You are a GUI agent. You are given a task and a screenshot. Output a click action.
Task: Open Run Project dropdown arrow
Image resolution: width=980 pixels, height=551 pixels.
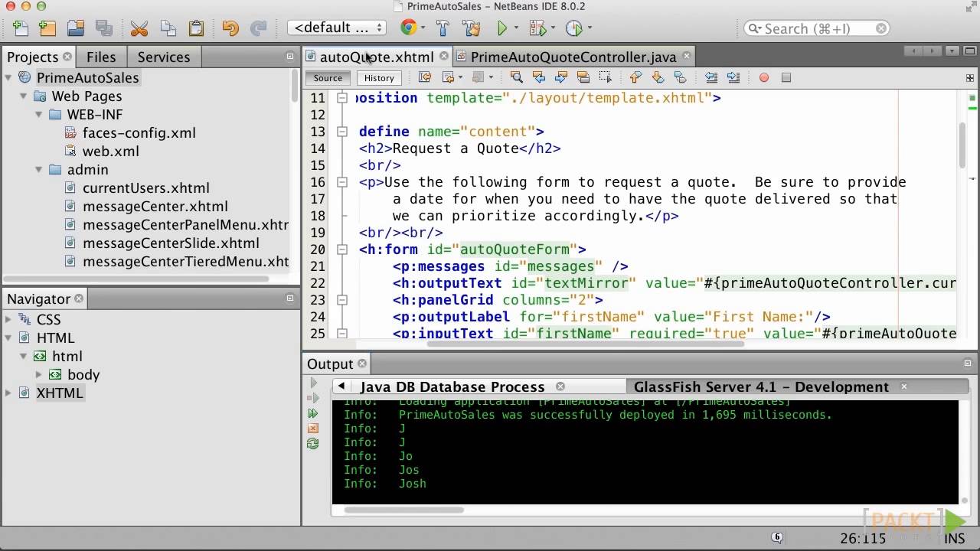pos(516,28)
